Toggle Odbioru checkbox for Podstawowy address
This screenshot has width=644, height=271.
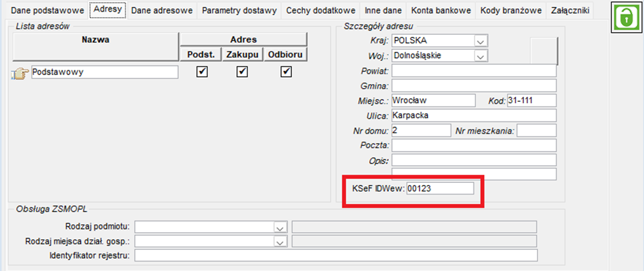click(286, 72)
